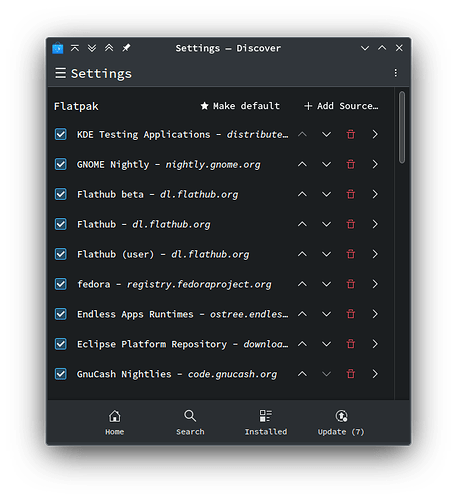
Task: Delete the GNOME Nightly source
Action: (x=351, y=164)
